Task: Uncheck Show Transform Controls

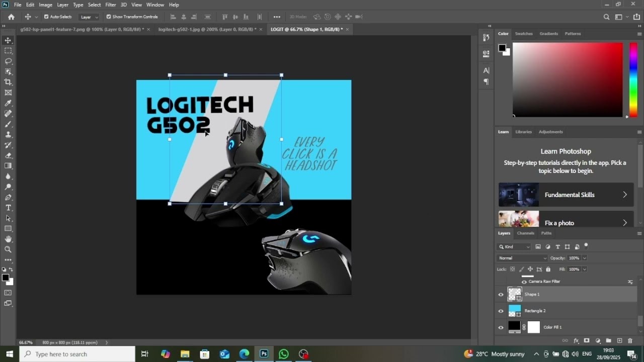Action: 109,17
